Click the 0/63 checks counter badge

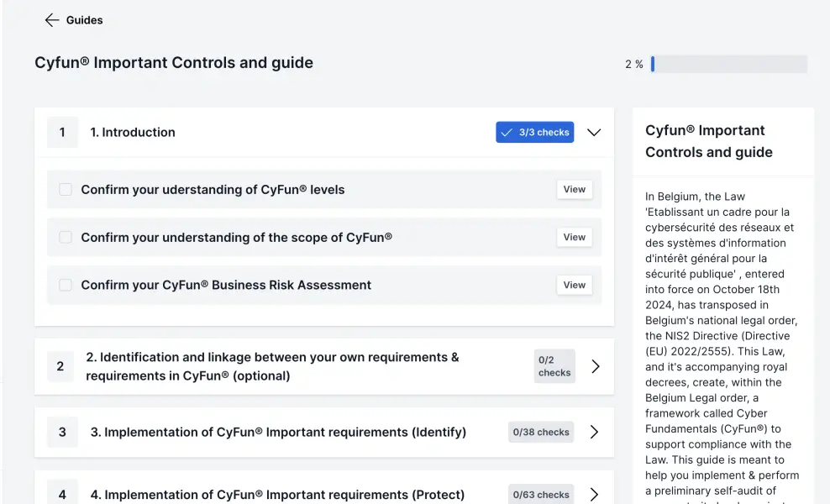point(541,495)
